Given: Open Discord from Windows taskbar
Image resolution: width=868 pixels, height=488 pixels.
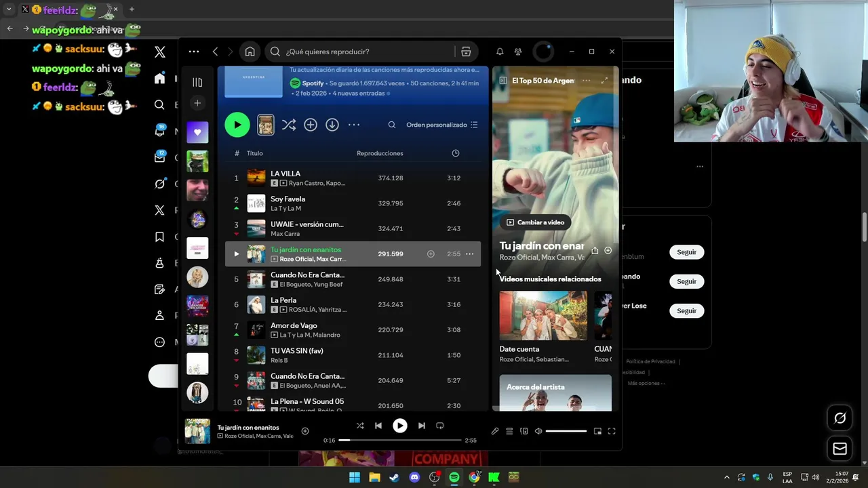Looking at the screenshot, I should [x=414, y=477].
